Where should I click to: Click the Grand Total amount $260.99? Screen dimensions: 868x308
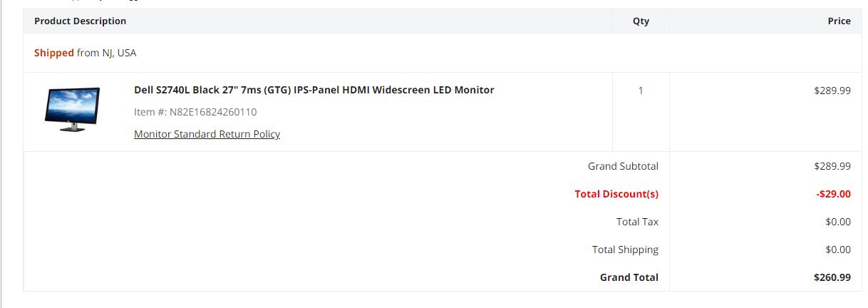[832, 277]
